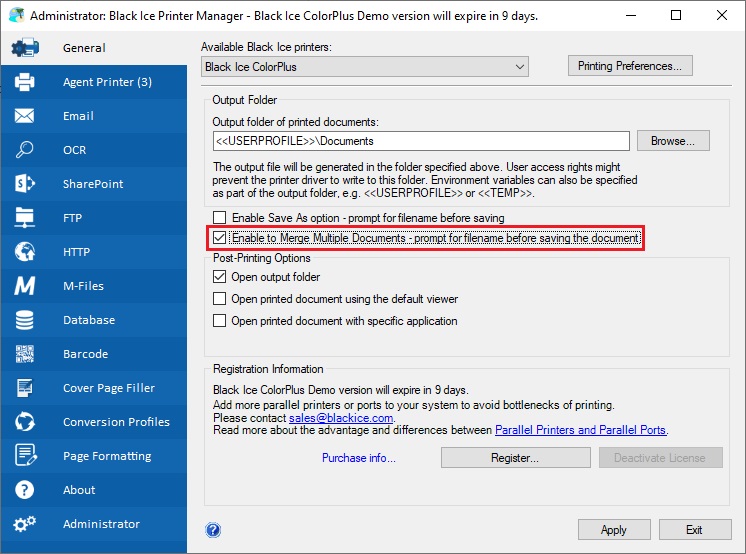Click the OCR magnifier icon
Viewport: 746px width, 554px height.
pyautogui.click(x=24, y=149)
